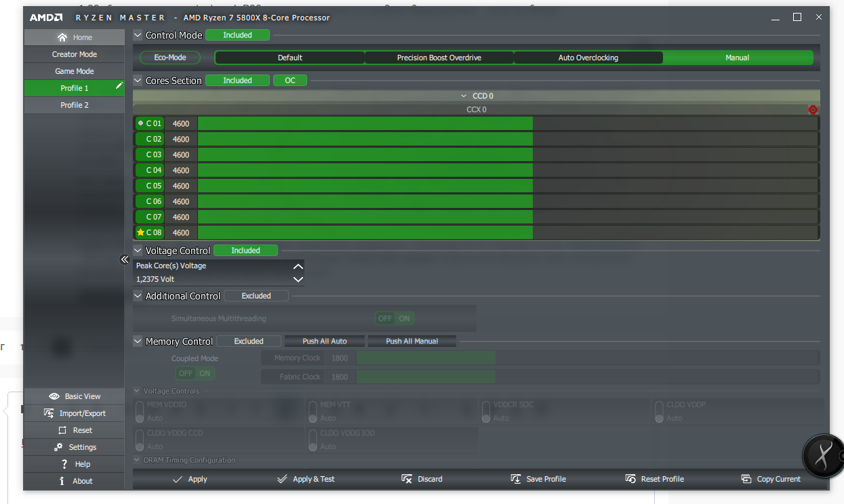
Task: Toggle the Memory Control Excluded button
Action: coord(249,341)
